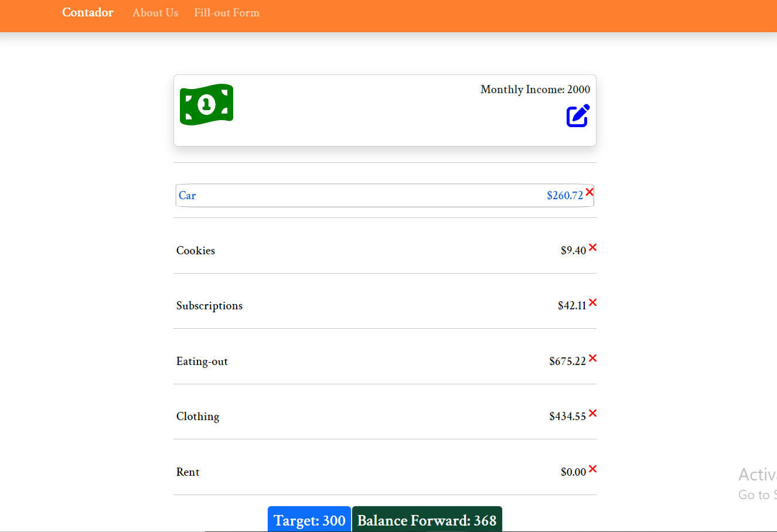Select the Balance Forward: 368 button
The height and width of the screenshot is (532, 777).
(x=427, y=520)
